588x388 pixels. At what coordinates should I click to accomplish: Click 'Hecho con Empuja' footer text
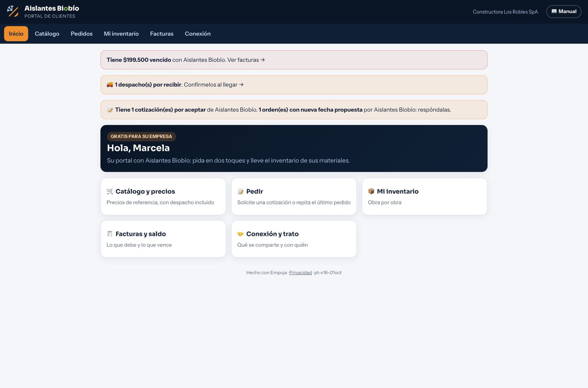point(266,273)
